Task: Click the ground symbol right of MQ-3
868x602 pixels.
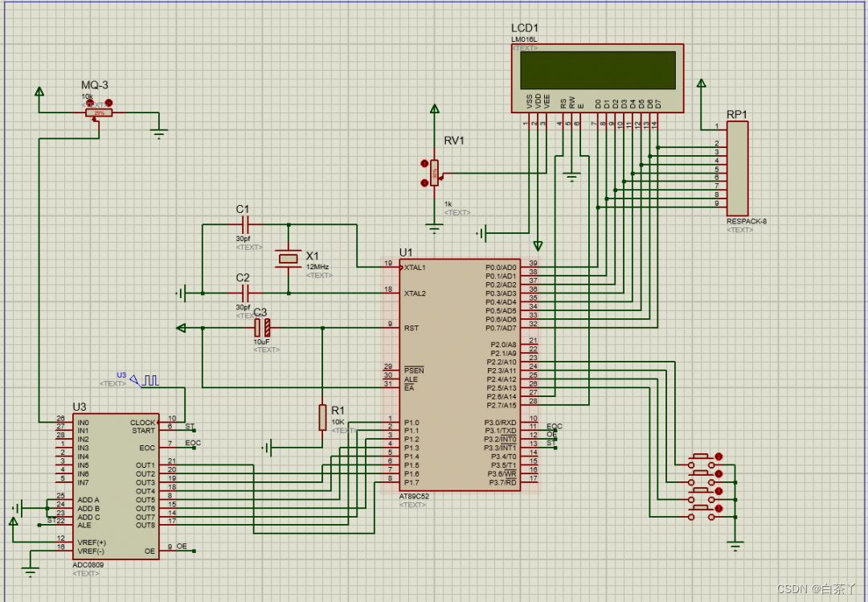Action: pyautogui.click(x=159, y=133)
